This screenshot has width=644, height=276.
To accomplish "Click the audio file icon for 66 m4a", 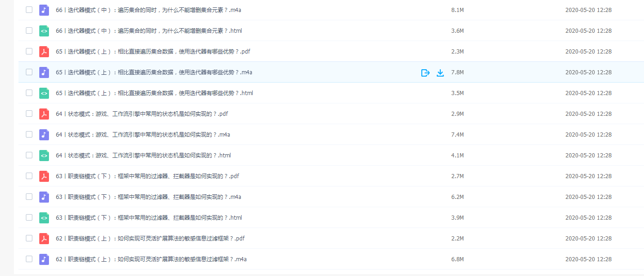I will (x=44, y=10).
